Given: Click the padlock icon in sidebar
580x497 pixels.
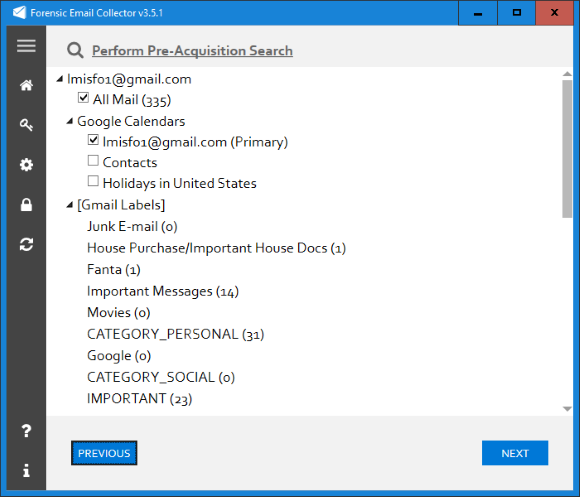Looking at the screenshot, I should tap(26, 204).
